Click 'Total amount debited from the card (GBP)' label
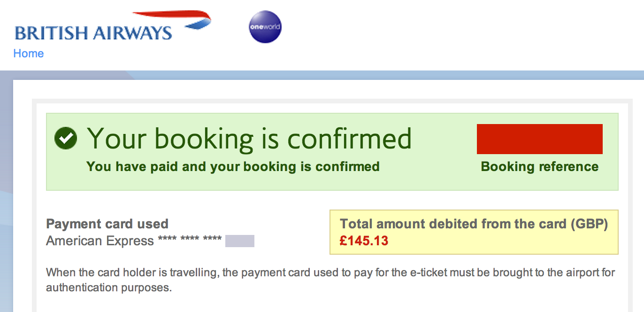 474,224
